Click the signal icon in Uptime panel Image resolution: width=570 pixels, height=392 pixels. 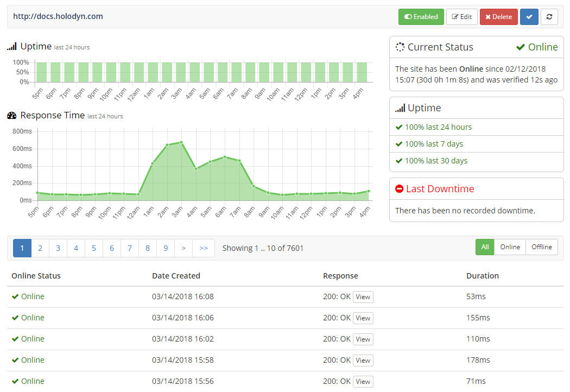coord(400,108)
